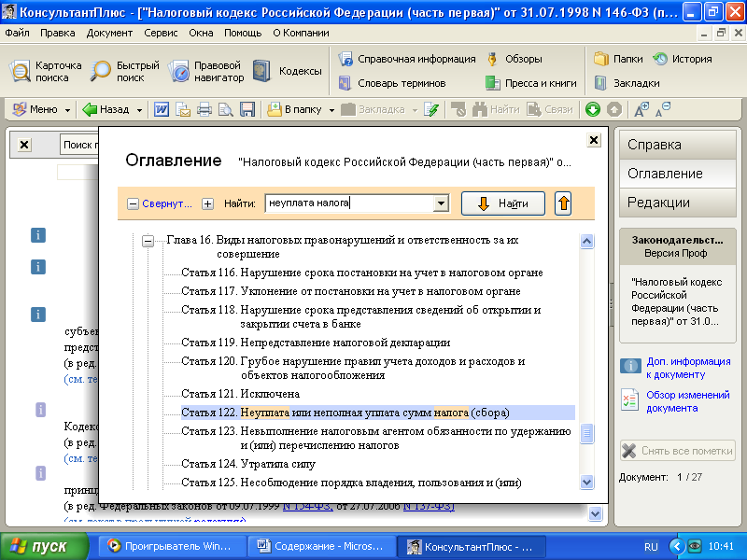This screenshot has height=560, width=747.
Task: Open Найти field dropdown arrow
Action: (441, 203)
